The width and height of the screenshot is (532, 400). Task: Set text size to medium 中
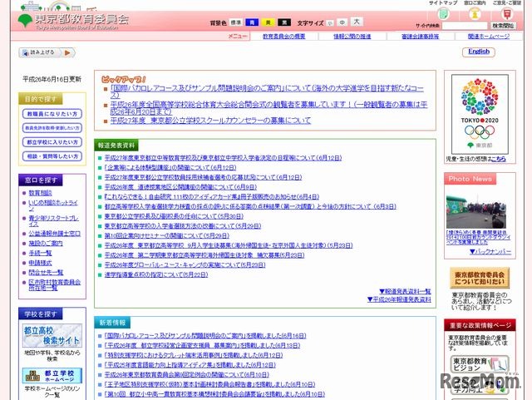click(x=342, y=22)
